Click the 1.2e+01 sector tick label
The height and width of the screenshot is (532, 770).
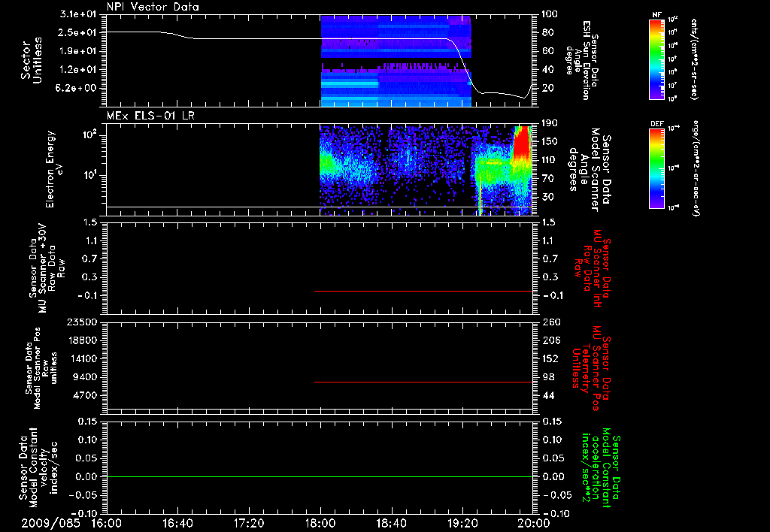[78, 70]
